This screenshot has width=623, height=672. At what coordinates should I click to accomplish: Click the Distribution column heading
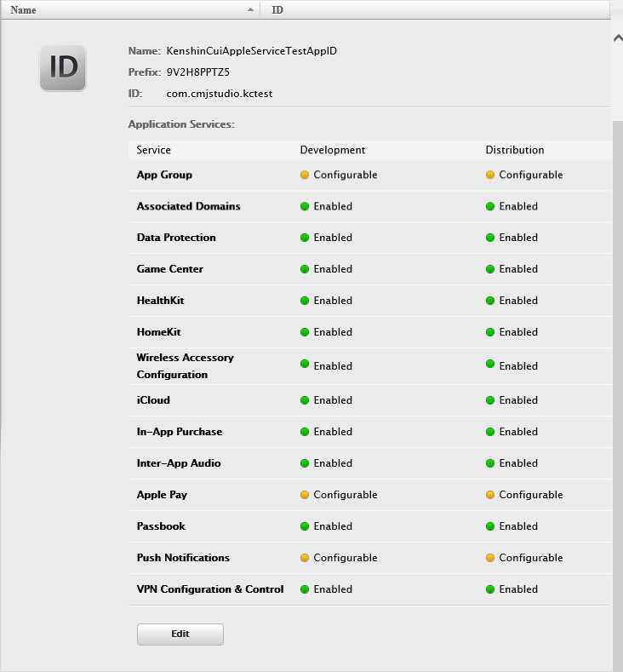click(515, 150)
